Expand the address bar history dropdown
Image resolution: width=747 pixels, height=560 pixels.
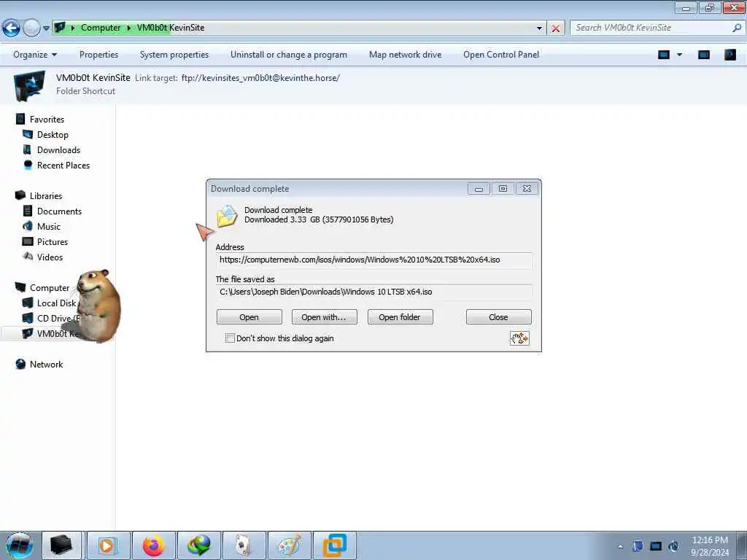pos(539,28)
